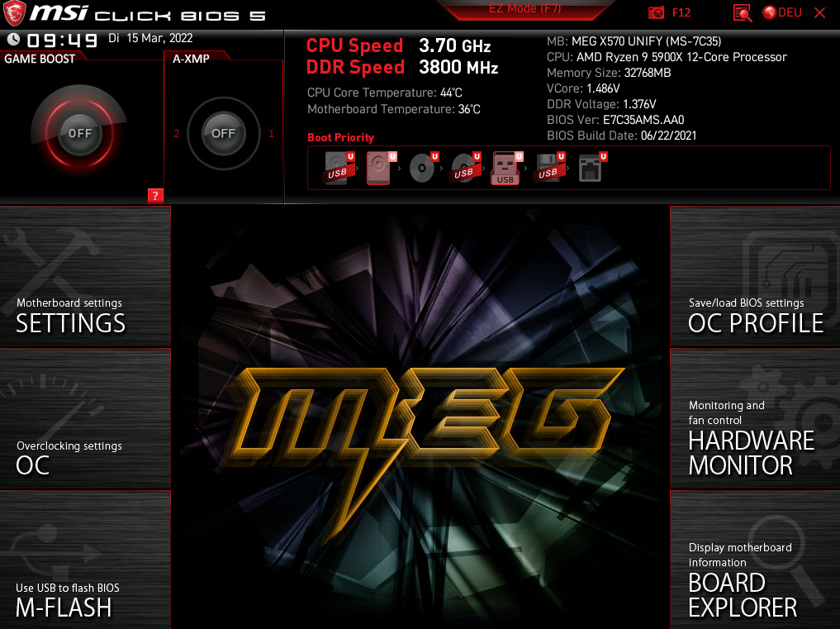The image size is (840, 629).
Task: Click the CPU Core Temperature 44°C reading
Action: click(x=385, y=93)
